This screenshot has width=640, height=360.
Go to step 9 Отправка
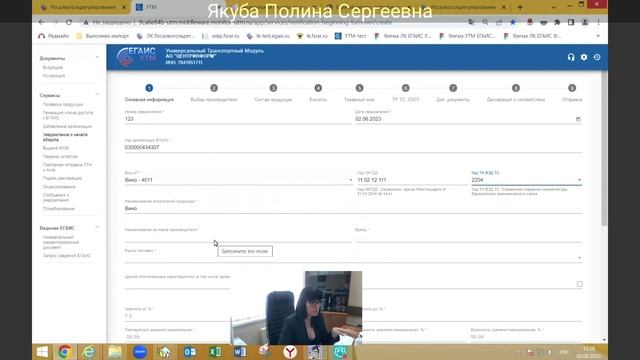coord(572,93)
